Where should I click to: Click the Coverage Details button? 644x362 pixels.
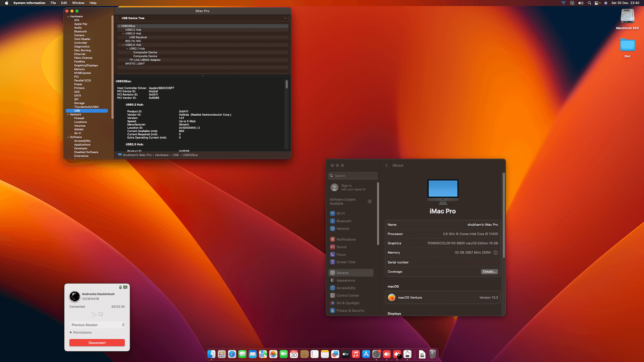[489, 272]
